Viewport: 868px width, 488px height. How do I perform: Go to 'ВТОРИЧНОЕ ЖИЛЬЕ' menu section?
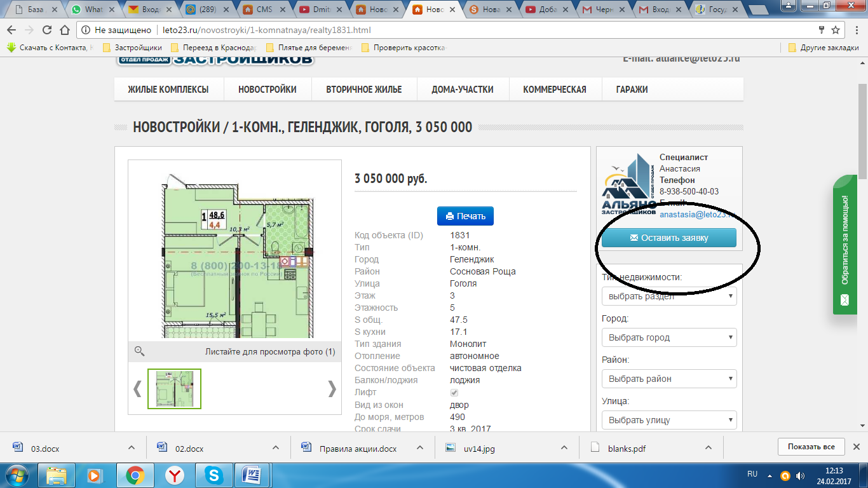(364, 90)
